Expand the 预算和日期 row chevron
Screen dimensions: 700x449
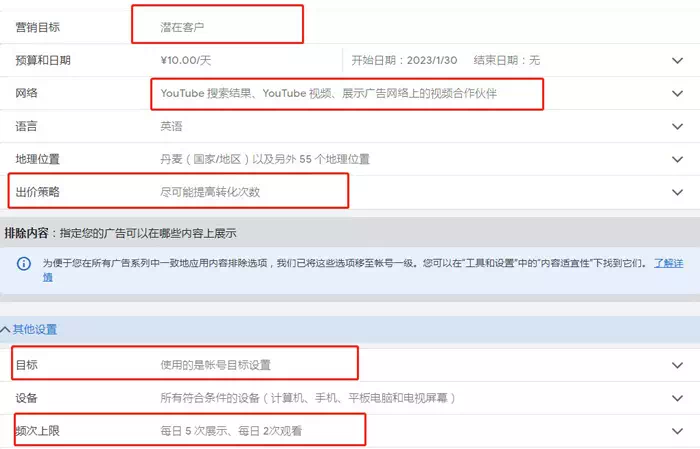tap(678, 61)
